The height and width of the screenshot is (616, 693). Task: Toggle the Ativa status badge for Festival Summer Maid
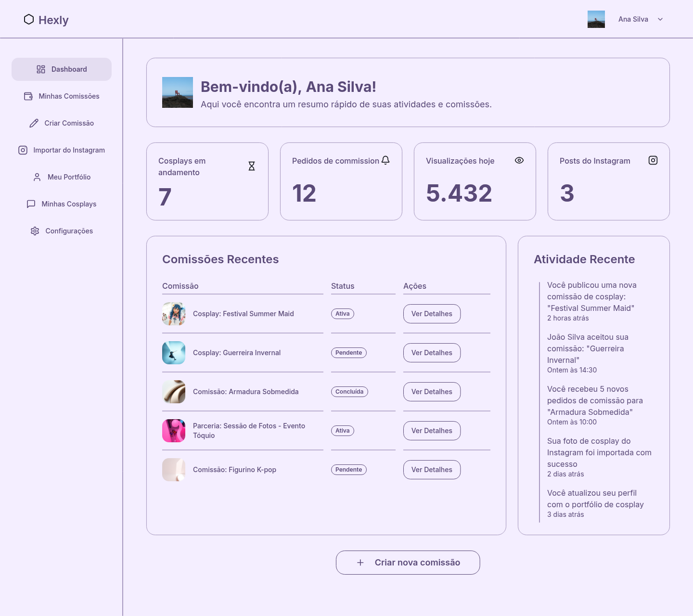[342, 313]
